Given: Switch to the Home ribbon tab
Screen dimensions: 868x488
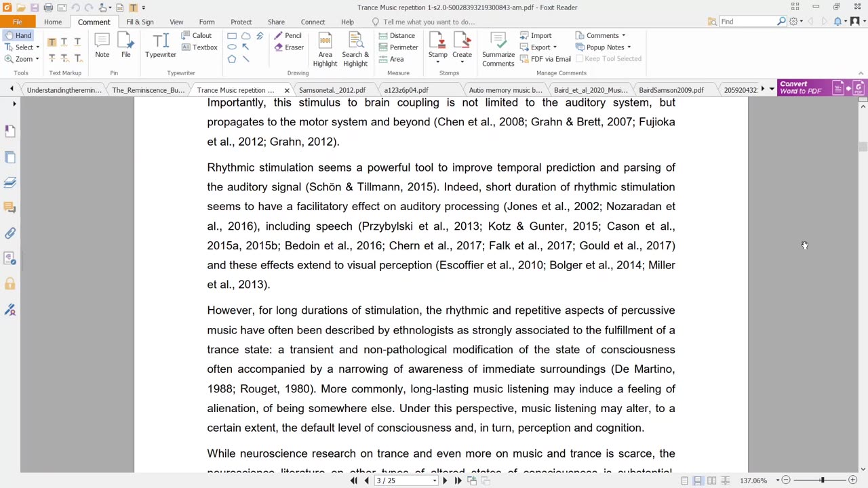Looking at the screenshot, I should coord(53,22).
